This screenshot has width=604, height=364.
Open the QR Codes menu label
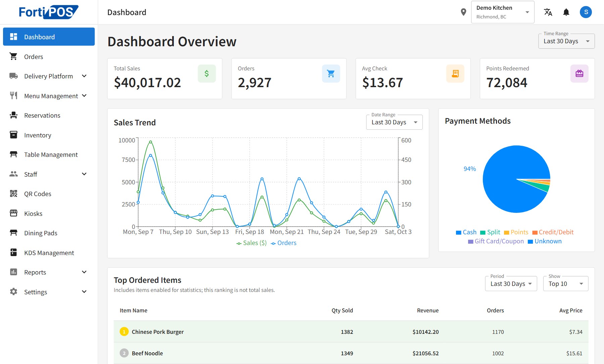coord(38,194)
